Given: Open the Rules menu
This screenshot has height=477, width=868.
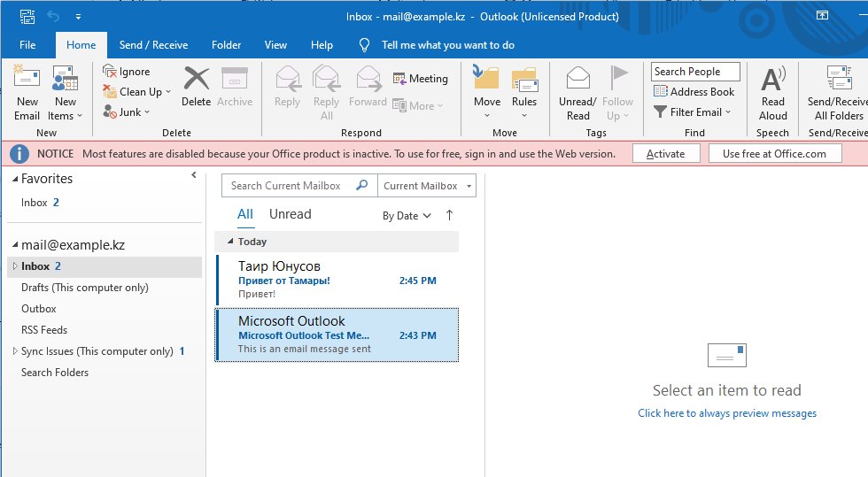Looking at the screenshot, I should click(524, 92).
